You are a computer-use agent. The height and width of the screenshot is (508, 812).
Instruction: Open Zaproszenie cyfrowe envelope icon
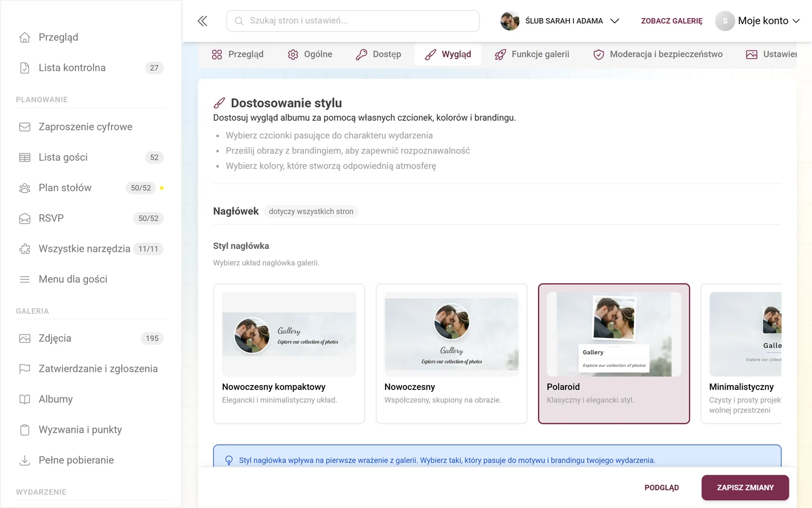click(25, 127)
